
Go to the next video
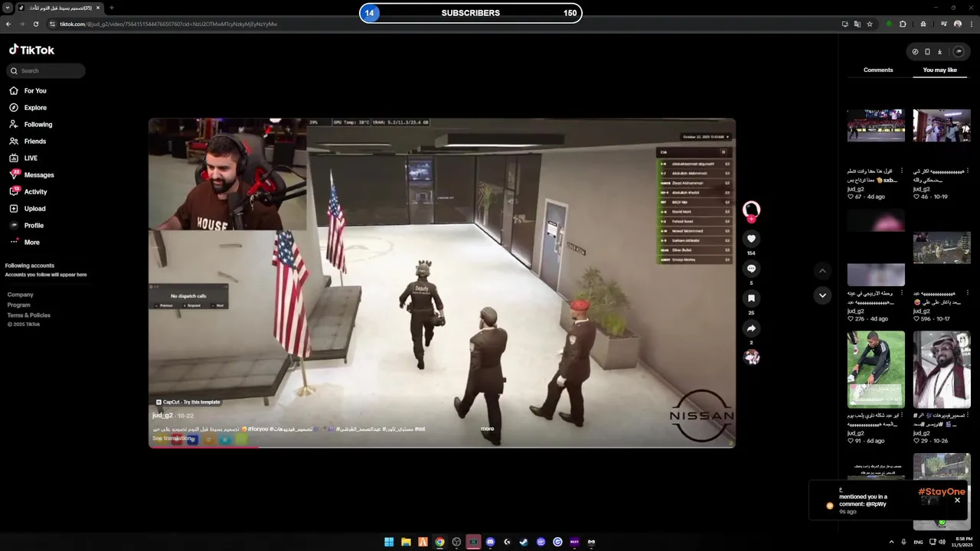coord(822,295)
